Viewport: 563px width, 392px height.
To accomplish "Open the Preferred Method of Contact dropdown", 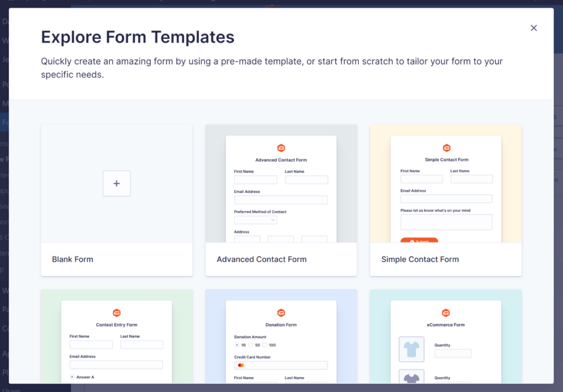I will point(256,219).
